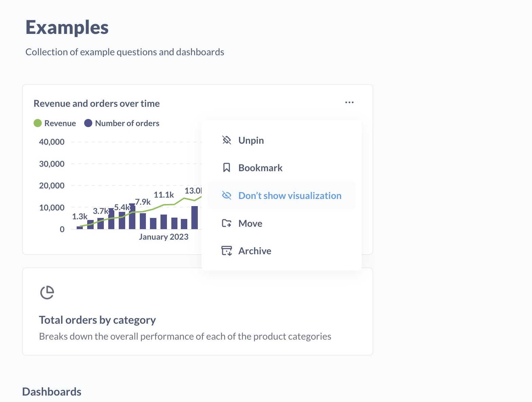Click the pie chart icon on Total orders card

coord(47,292)
